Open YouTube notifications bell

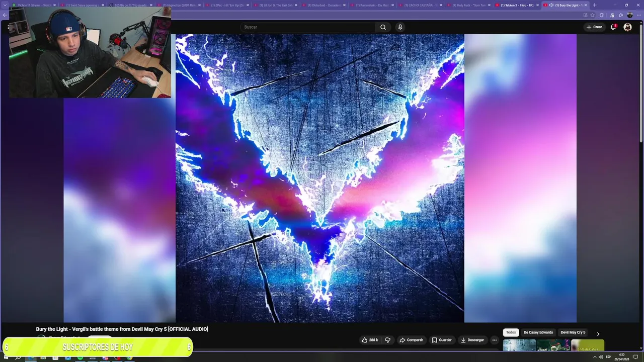(613, 27)
